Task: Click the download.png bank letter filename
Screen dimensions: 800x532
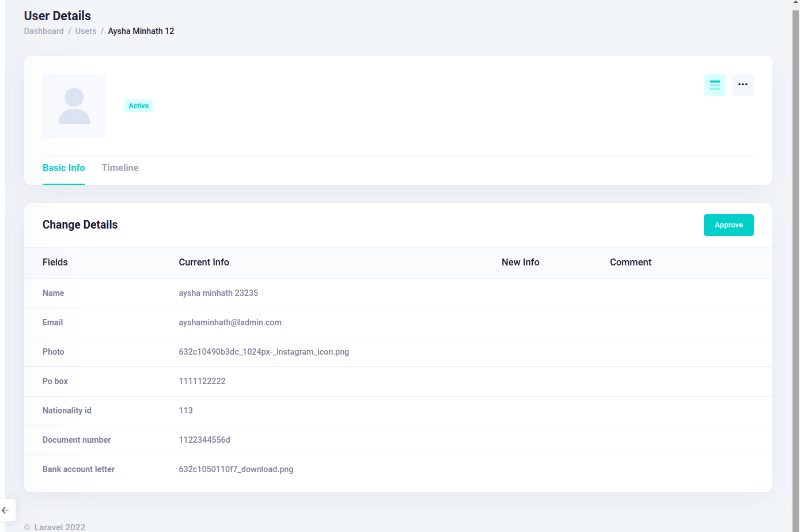Action: pyautogui.click(x=236, y=469)
